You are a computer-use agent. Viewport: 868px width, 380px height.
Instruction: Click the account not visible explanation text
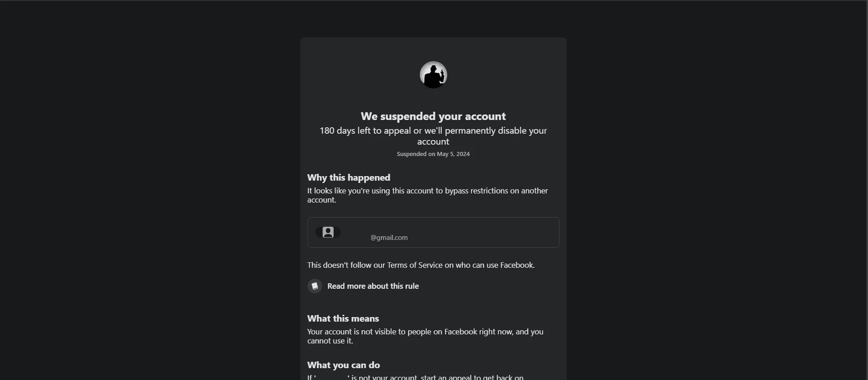(425, 336)
